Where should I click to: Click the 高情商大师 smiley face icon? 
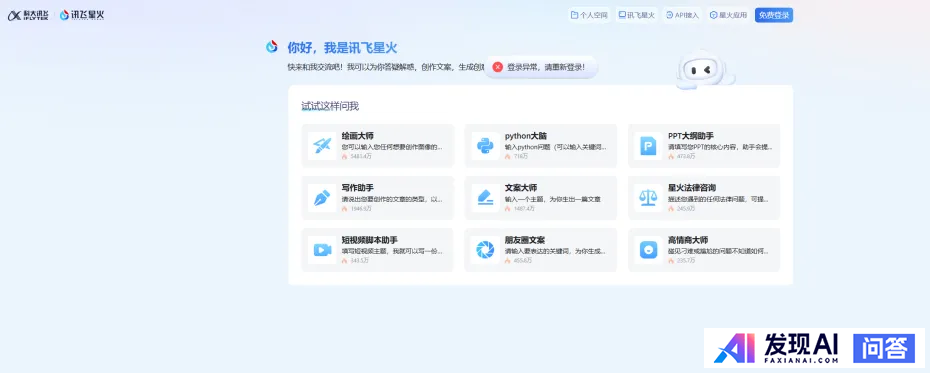648,250
